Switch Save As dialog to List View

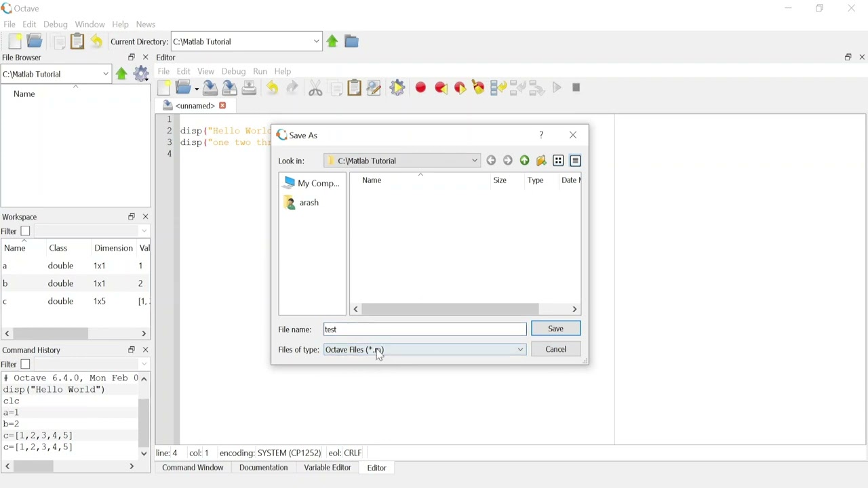pyautogui.click(x=558, y=161)
